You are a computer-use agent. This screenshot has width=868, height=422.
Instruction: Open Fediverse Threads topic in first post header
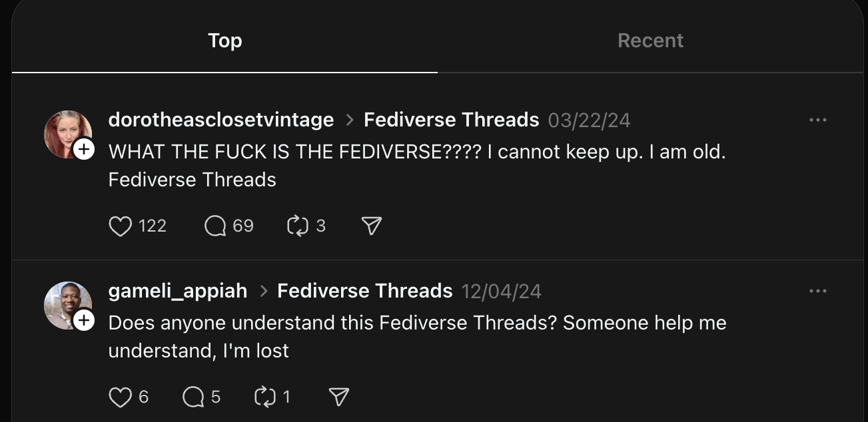[x=451, y=120]
